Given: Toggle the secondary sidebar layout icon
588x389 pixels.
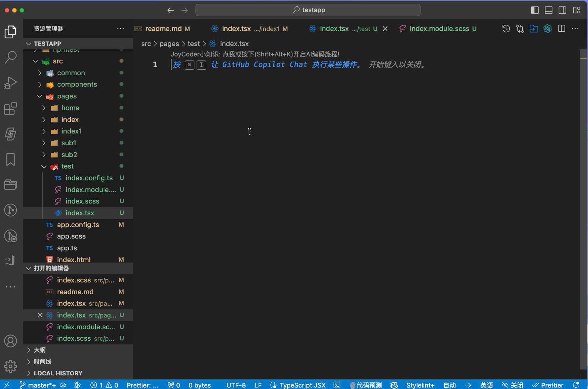Looking at the screenshot, I should [563, 10].
